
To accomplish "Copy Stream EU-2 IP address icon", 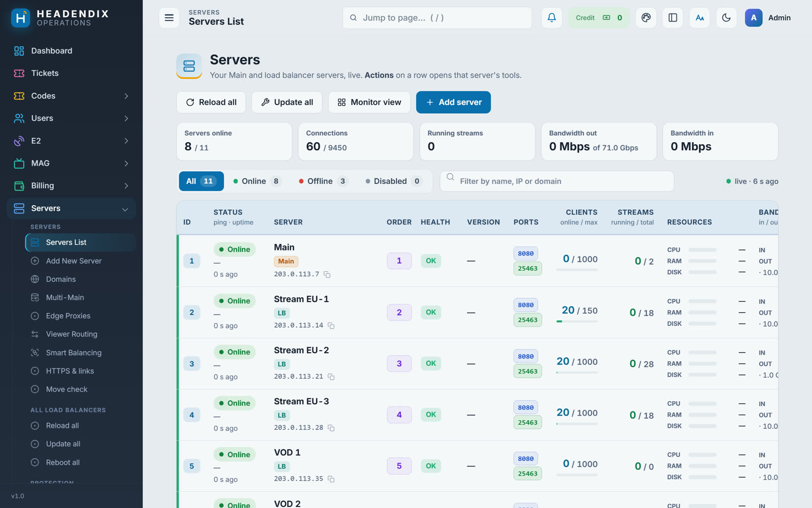I will click(331, 377).
